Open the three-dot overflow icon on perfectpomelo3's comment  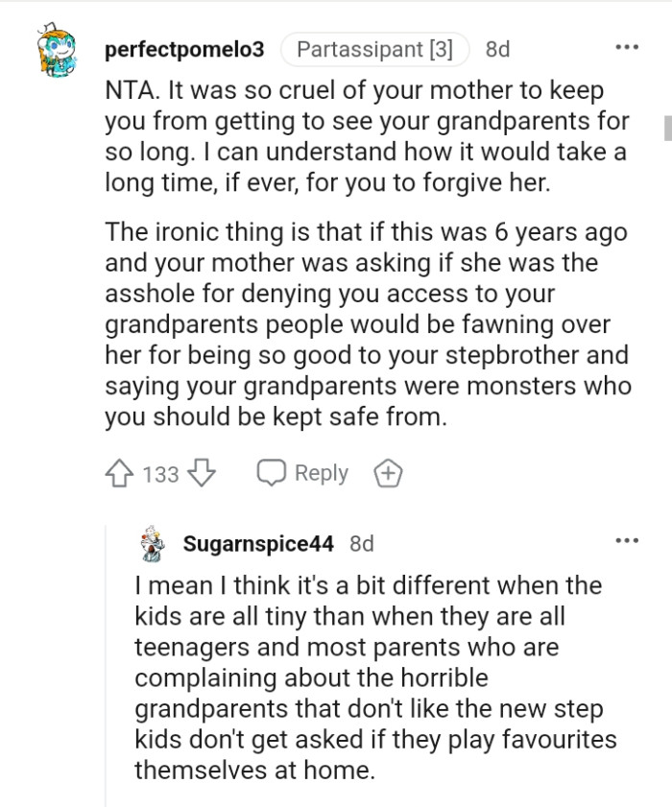tap(629, 45)
